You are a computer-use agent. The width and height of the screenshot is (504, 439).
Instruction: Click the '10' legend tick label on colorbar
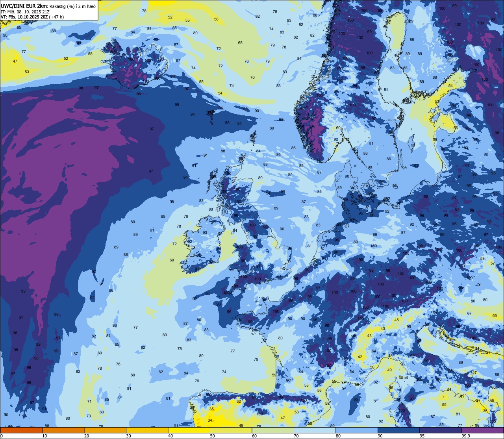pos(44,436)
